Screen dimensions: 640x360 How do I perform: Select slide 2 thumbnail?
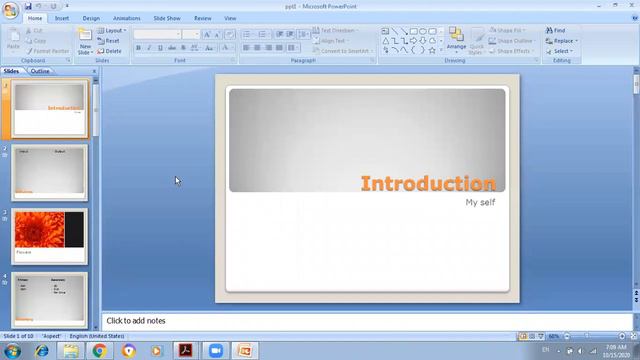[x=49, y=173]
